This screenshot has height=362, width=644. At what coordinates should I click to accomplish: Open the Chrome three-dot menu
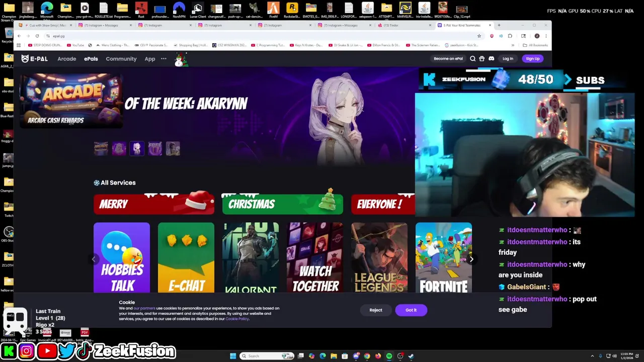click(546, 36)
